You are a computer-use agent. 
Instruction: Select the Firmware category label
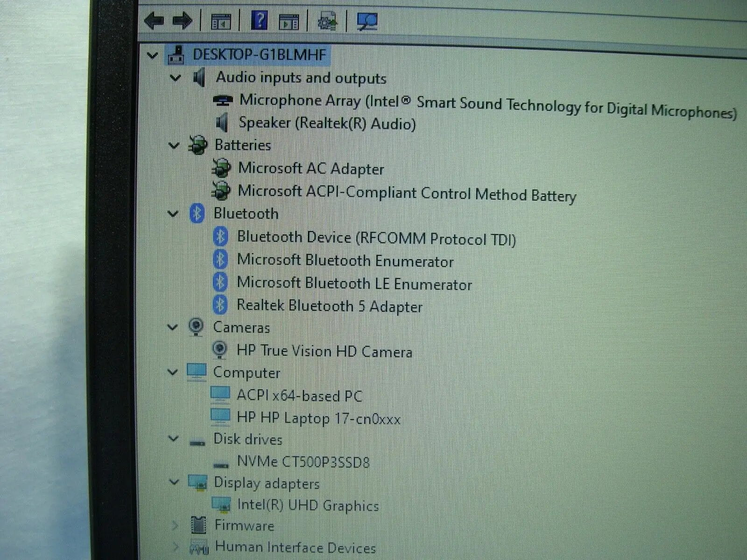pos(244,525)
